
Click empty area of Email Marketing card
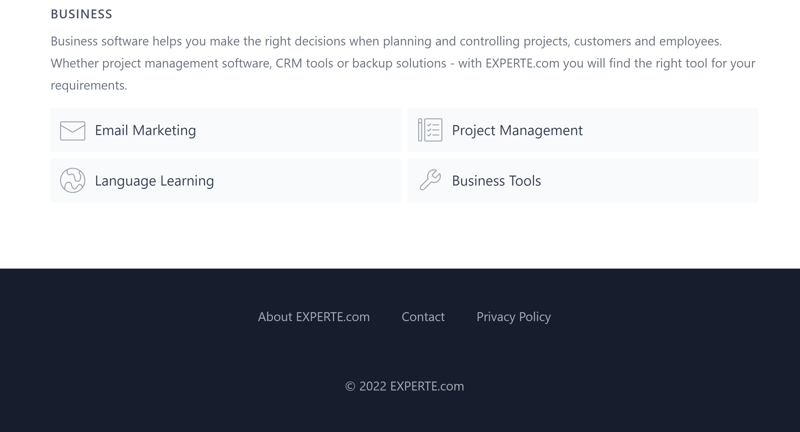(298, 130)
